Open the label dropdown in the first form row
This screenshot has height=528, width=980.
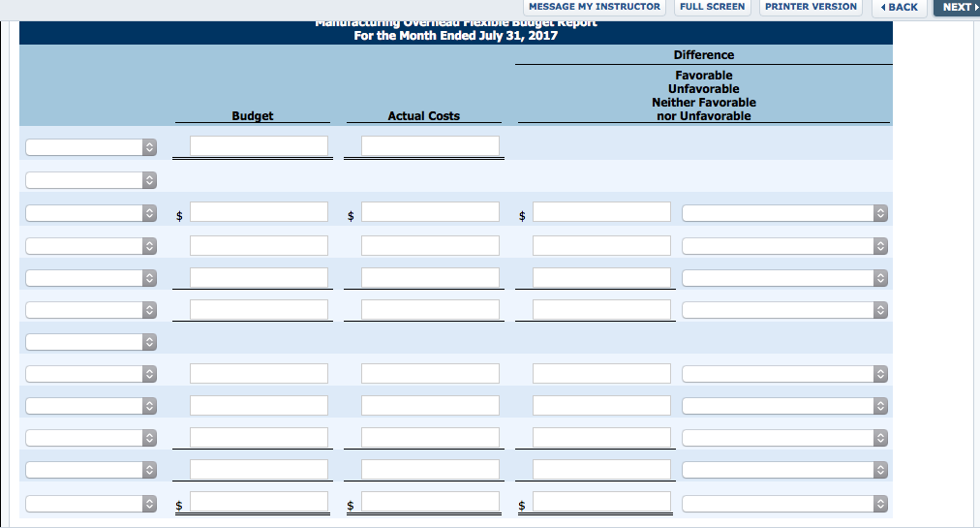click(x=91, y=147)
